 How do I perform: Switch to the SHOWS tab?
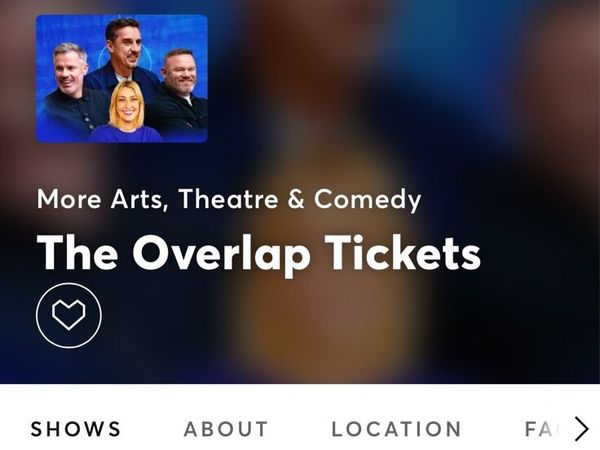pyautogui.click(x=75, y=429)
